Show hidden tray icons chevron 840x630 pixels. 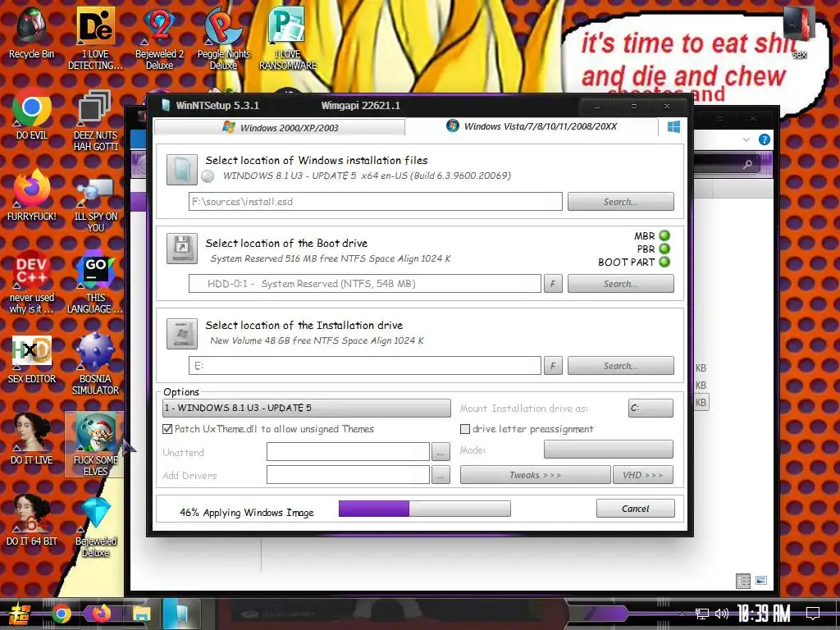682,614
